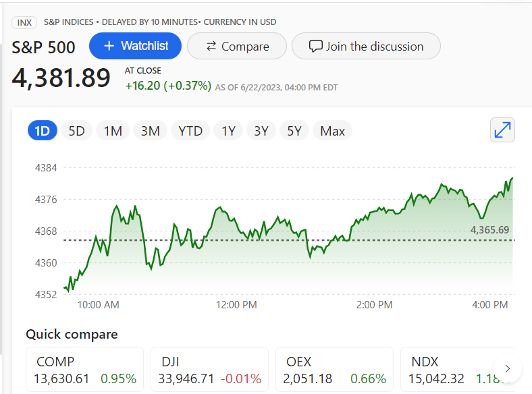
Task: Click the INX ticker badge
Action: pos(24,23)
